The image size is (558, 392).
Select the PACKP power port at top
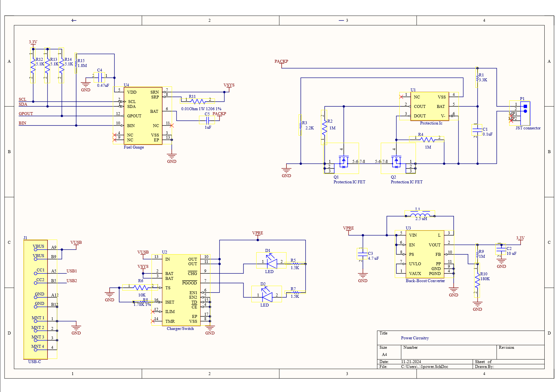pyautogui.click(x=281, y=61)
